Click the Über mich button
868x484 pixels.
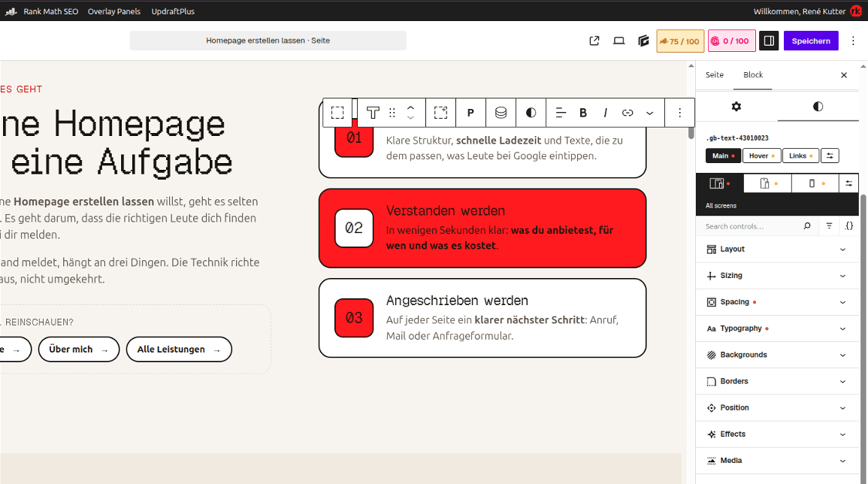click(x=79, y=349)
